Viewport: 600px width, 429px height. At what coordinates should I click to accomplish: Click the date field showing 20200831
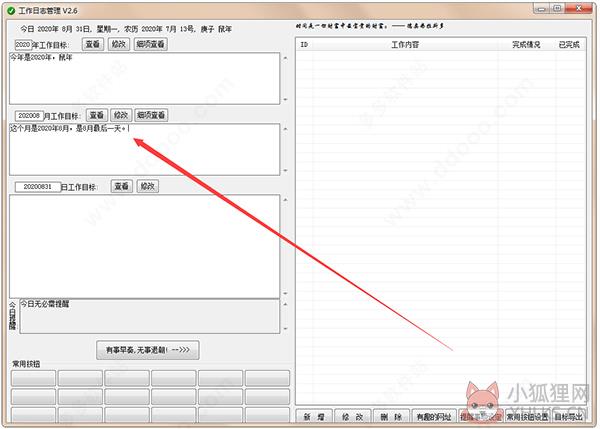pyautogui.click(x=38, y=187)
